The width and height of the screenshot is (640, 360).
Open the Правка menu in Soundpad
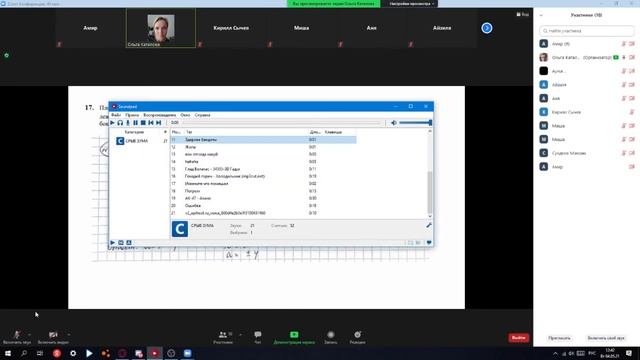tap(132, 115)
